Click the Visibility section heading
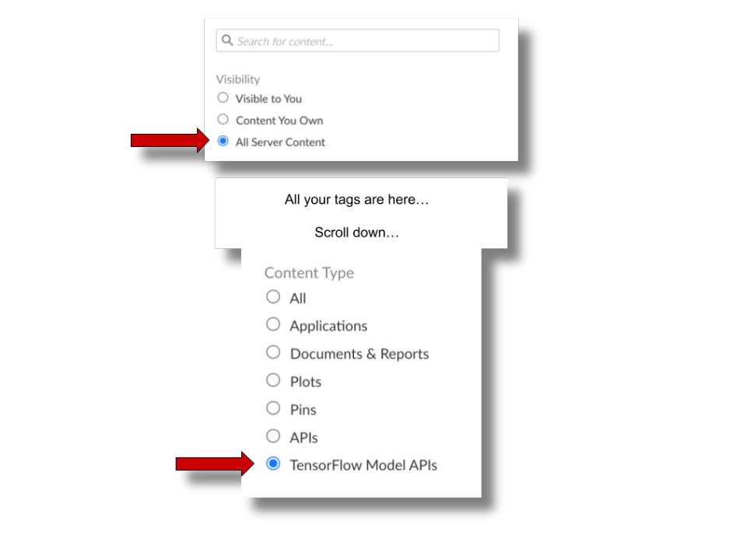This screenshot has height=560, width=747. [238, 79]
